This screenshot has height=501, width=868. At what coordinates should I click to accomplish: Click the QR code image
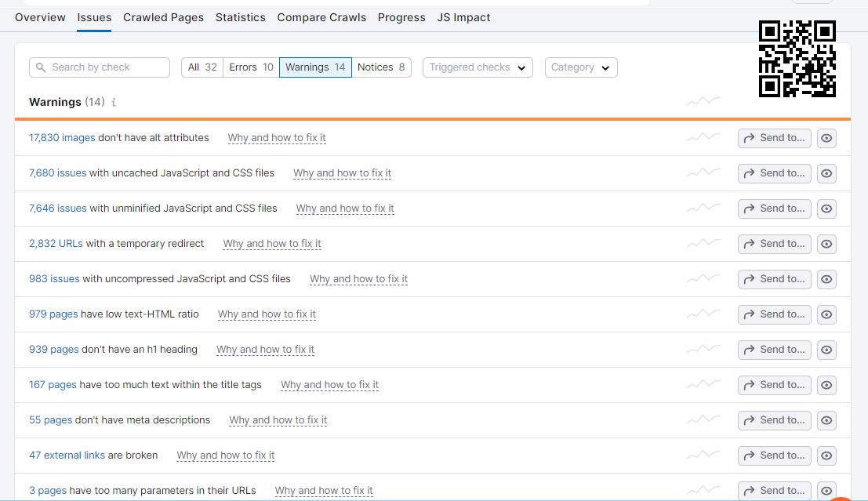(x=797, y=59)
